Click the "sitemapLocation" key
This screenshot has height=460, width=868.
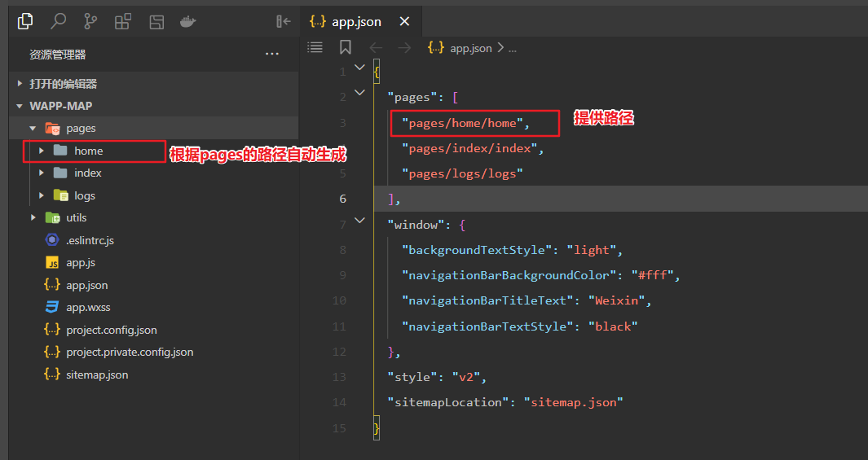(447, 402)
